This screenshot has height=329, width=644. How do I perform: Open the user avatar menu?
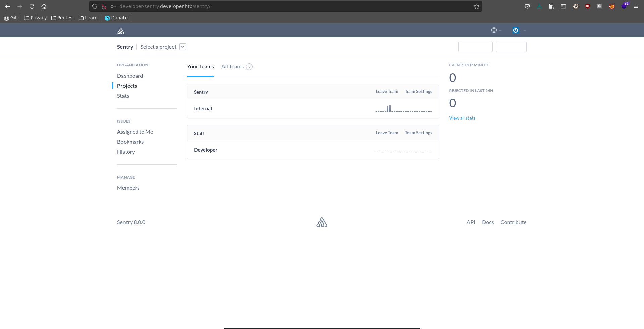[x=516, y=30]
